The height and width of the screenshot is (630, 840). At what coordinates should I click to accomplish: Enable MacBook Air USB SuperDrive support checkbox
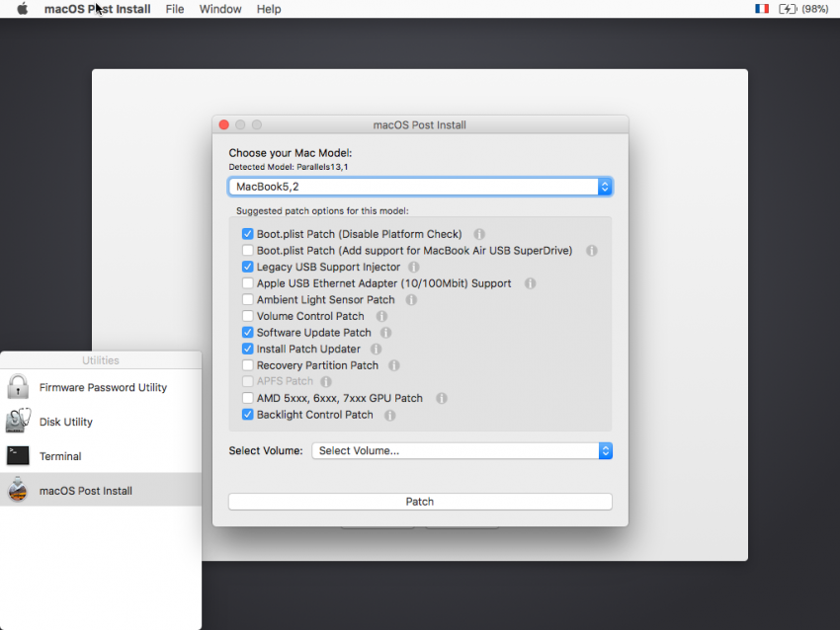coord(247,250)
